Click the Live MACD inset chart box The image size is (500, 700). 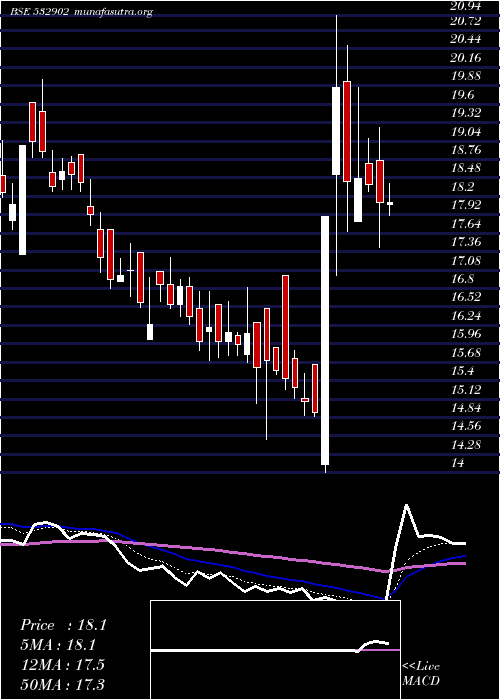click(275, 650)
